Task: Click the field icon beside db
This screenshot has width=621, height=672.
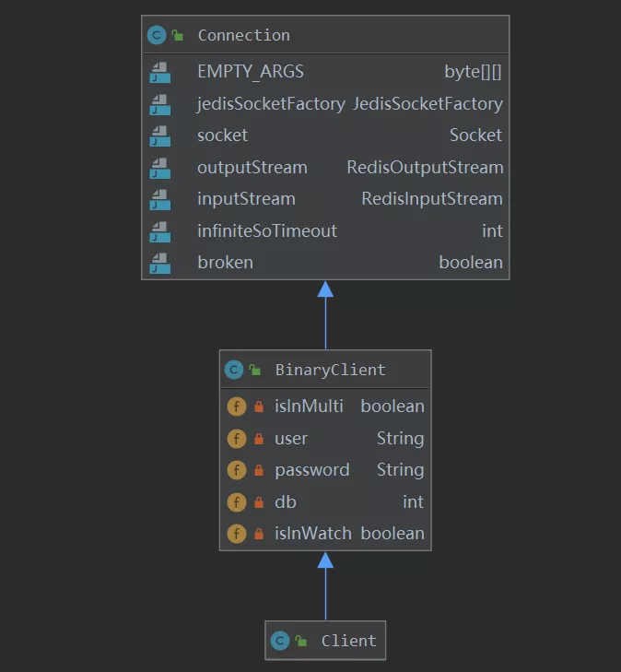Action: [237, 502]
